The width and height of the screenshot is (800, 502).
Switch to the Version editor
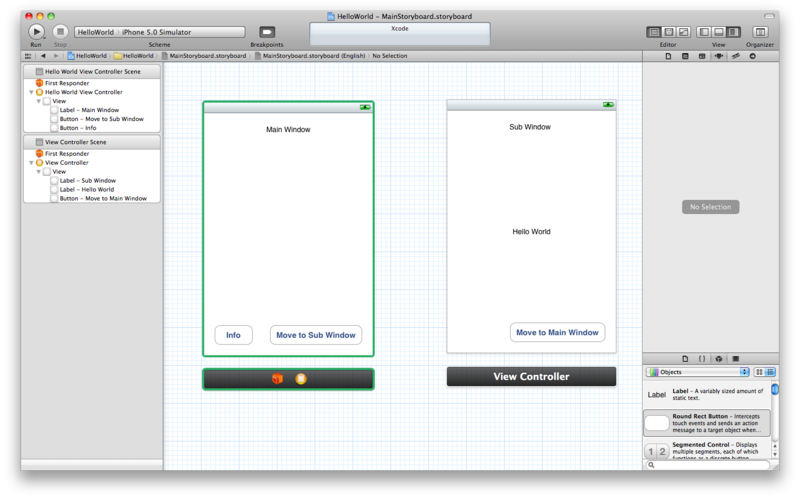(684, 32)
